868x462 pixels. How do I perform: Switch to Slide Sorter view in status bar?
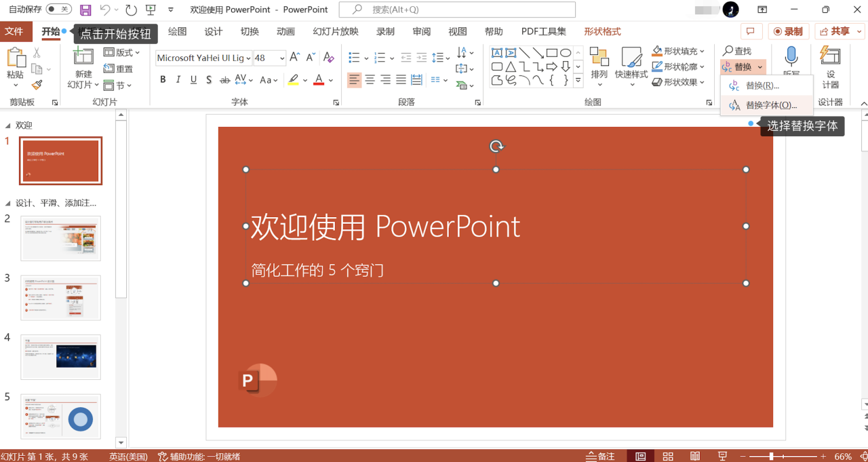point(668,457)
